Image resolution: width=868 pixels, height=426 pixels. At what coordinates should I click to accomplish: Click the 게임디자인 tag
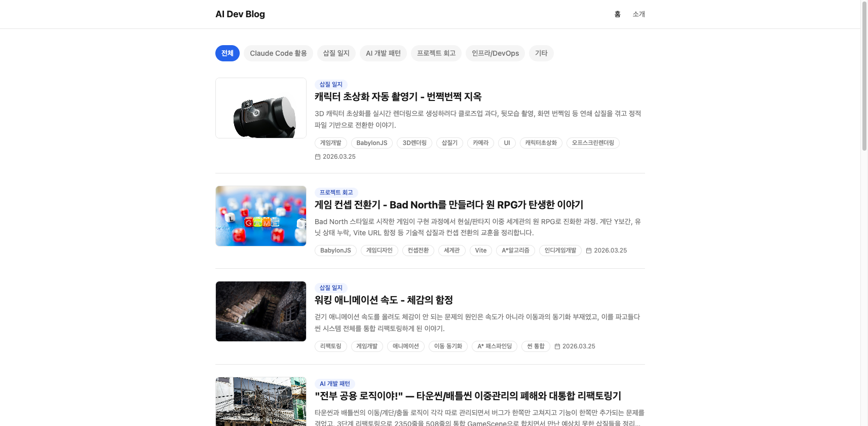click(380, 251)
